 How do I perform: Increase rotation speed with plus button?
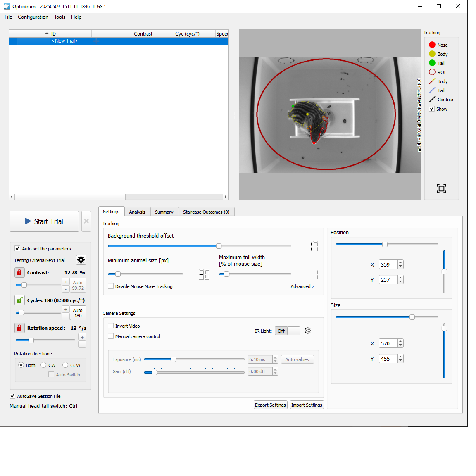pos(82,337)
